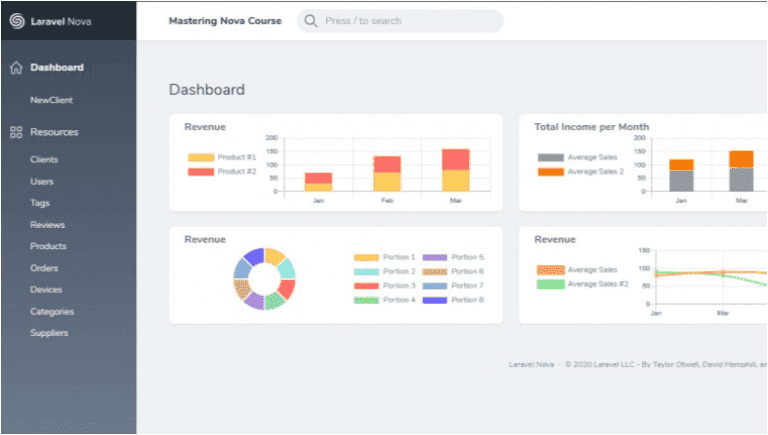Click the Laravel Nova logo icon
This screenshot has width=768, height=435.
(16, 20)
